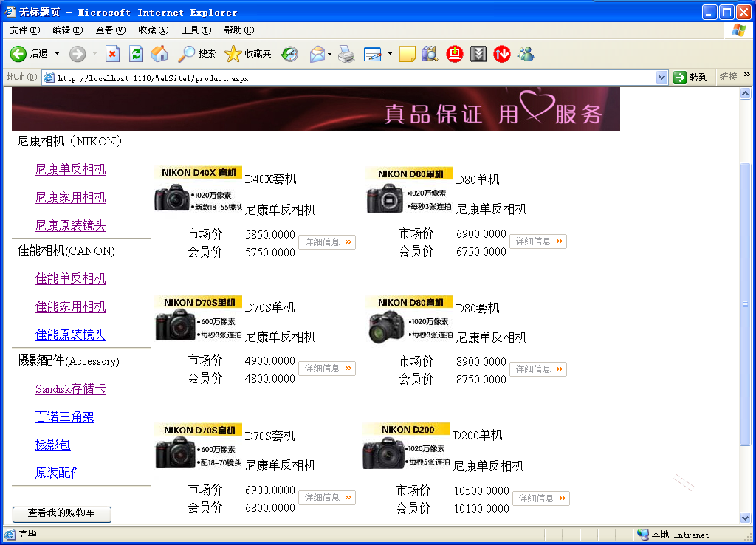Viewport: 756px width, 545px height.
Task: Stop page loading with the red X icon
Action: click(x=112, y=53)
